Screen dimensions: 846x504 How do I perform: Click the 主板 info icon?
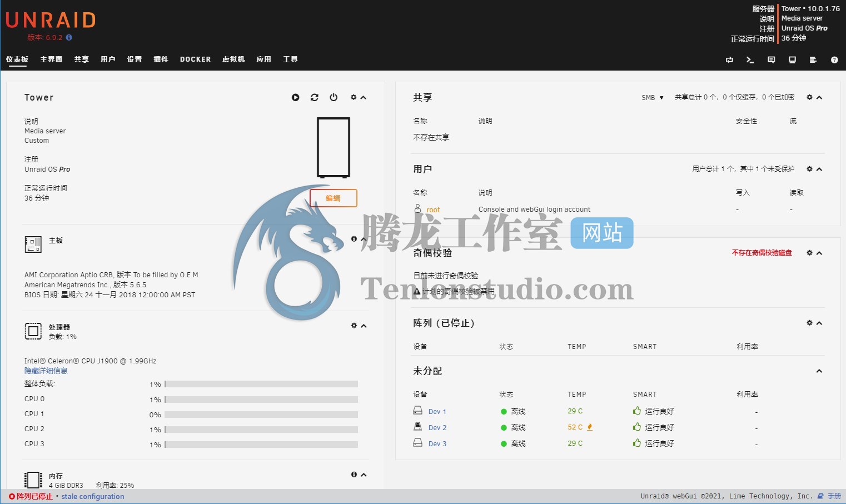(354, 239)
